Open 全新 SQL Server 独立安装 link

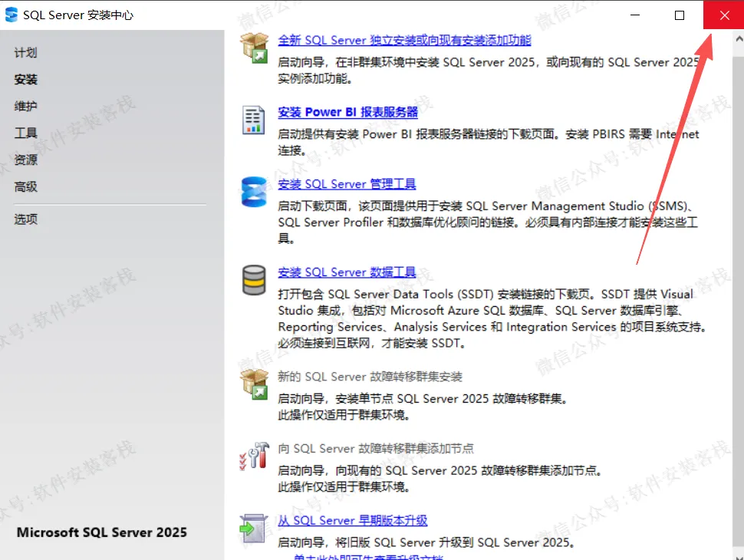[x=404, y=41]
